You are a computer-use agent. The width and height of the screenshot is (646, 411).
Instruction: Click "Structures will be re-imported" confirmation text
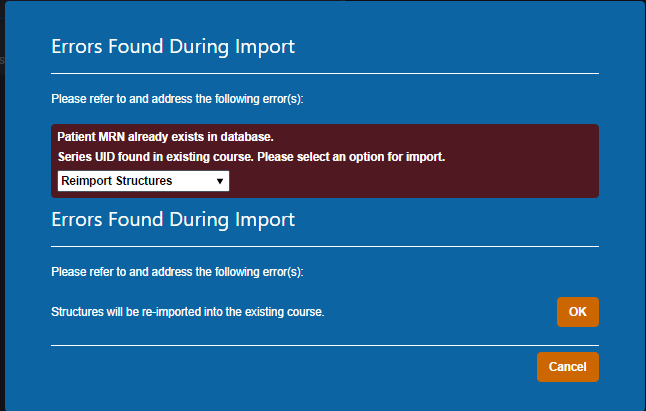point(188,312)
